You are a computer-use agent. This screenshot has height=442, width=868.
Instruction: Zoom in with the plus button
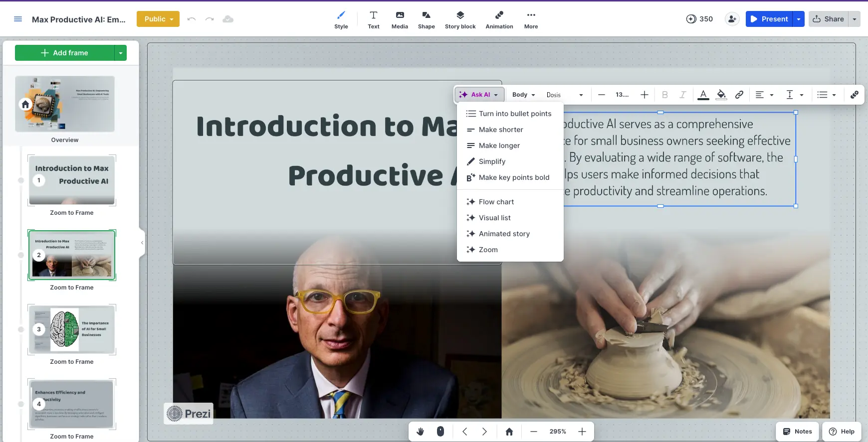pyautogui.click(x=582, y=432)
